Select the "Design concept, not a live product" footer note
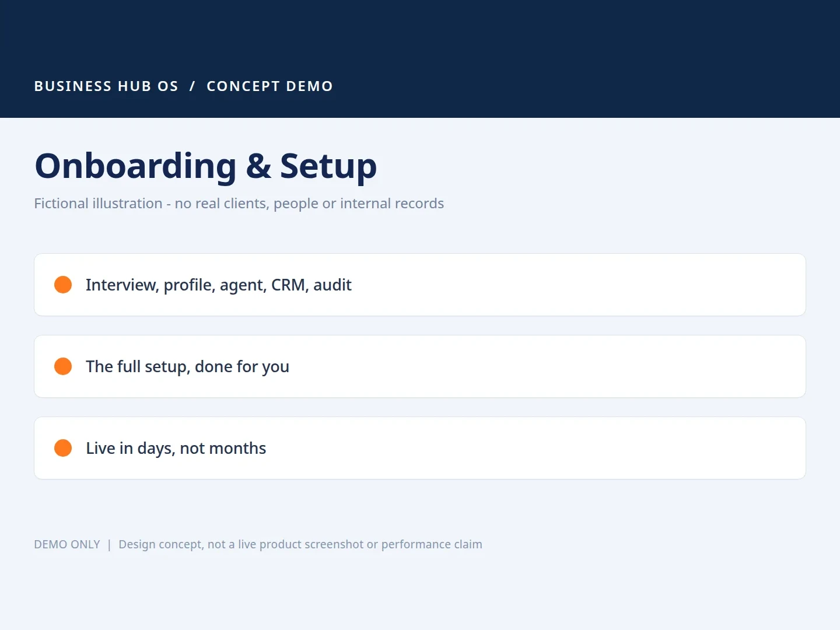Viewport: 840px width, 630px height. coord(300,544)
